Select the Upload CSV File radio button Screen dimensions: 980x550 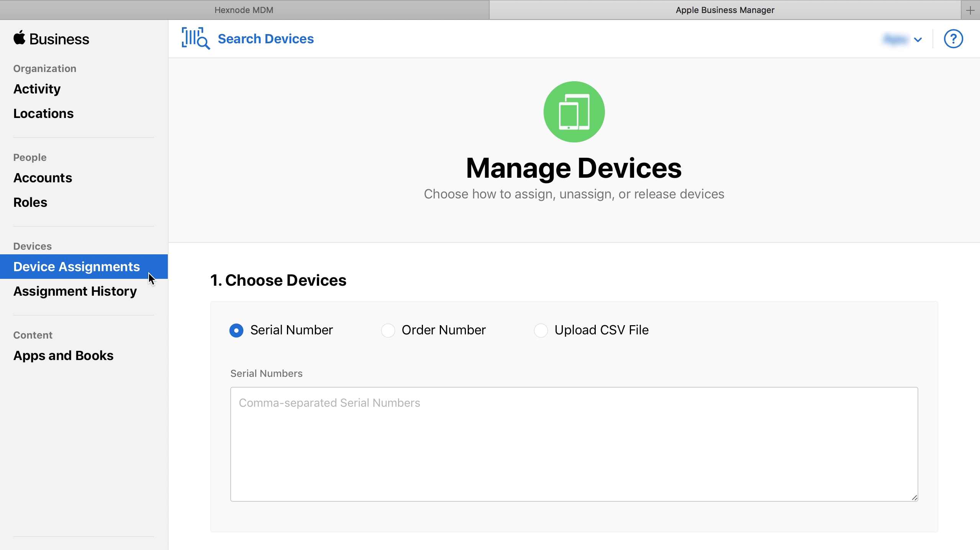[541, 330]
